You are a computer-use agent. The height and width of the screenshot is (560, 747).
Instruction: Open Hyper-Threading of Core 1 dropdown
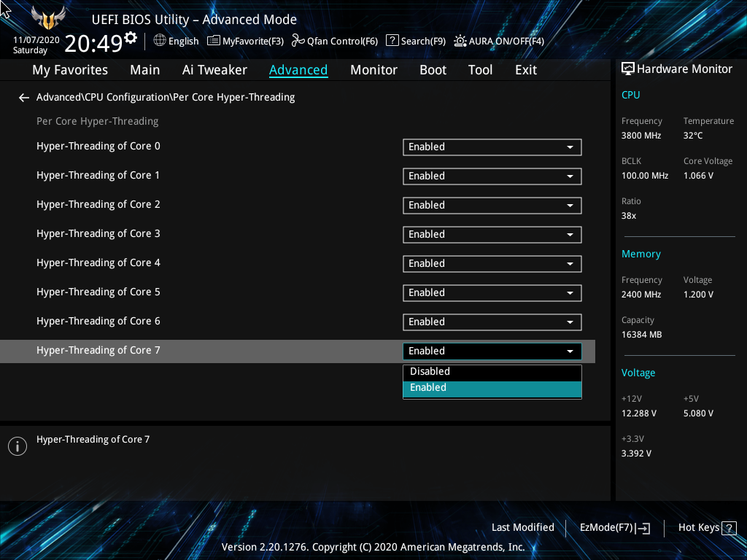[x=492, y=176]
